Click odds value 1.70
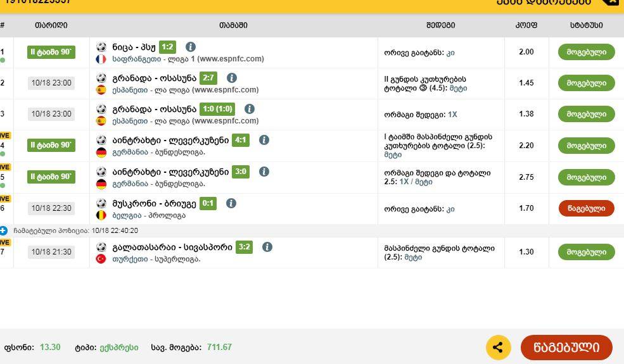Viewport: 624px width, 364px height. click(526, 208)
